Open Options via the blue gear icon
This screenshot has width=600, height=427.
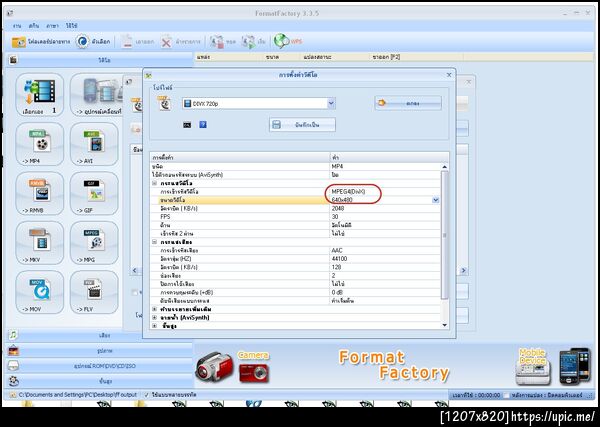tap(82, 41)
